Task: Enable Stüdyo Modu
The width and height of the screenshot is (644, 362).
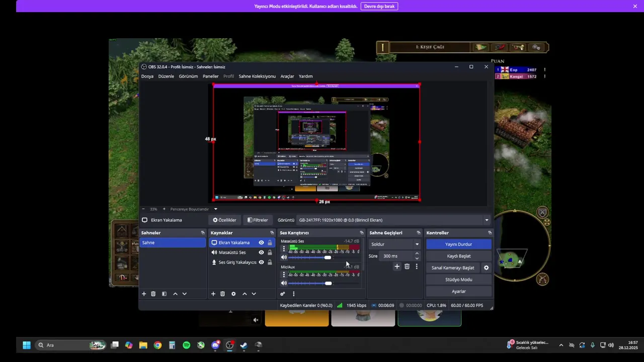Action: pyautogui.click(x=458, y=280)
